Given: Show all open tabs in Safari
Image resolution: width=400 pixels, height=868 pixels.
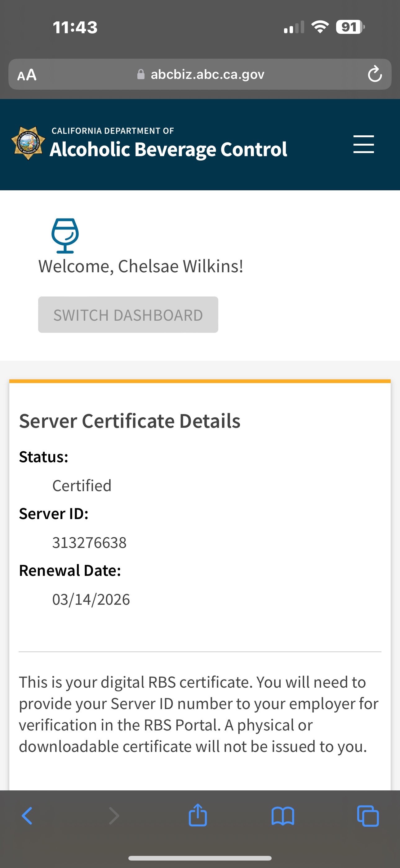Looking at the screenshot, I should click(x=368, y=816).
